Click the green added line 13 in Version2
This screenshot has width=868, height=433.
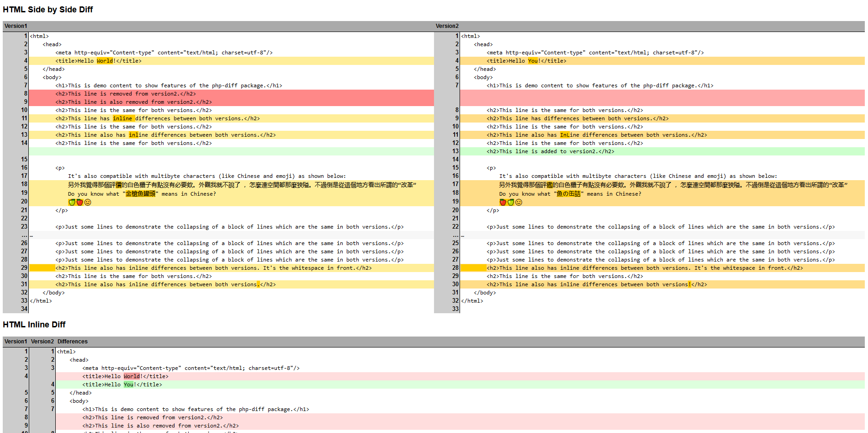(550, 151)
